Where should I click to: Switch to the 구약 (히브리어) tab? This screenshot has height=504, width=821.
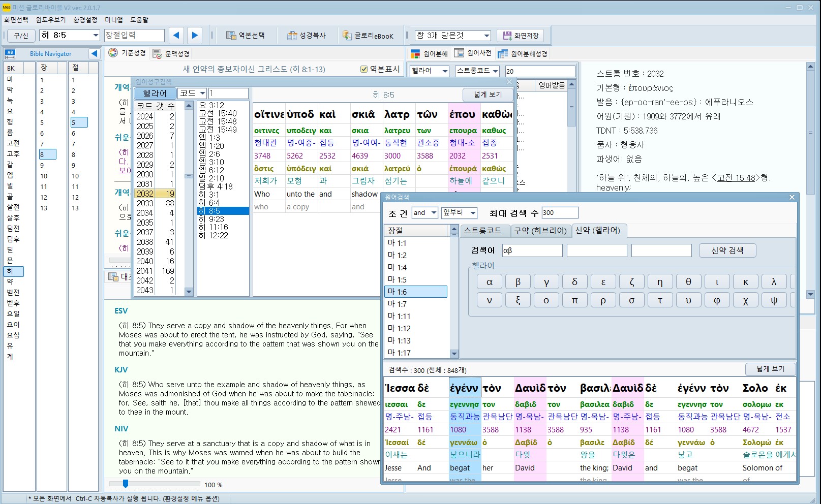(540, 231)
